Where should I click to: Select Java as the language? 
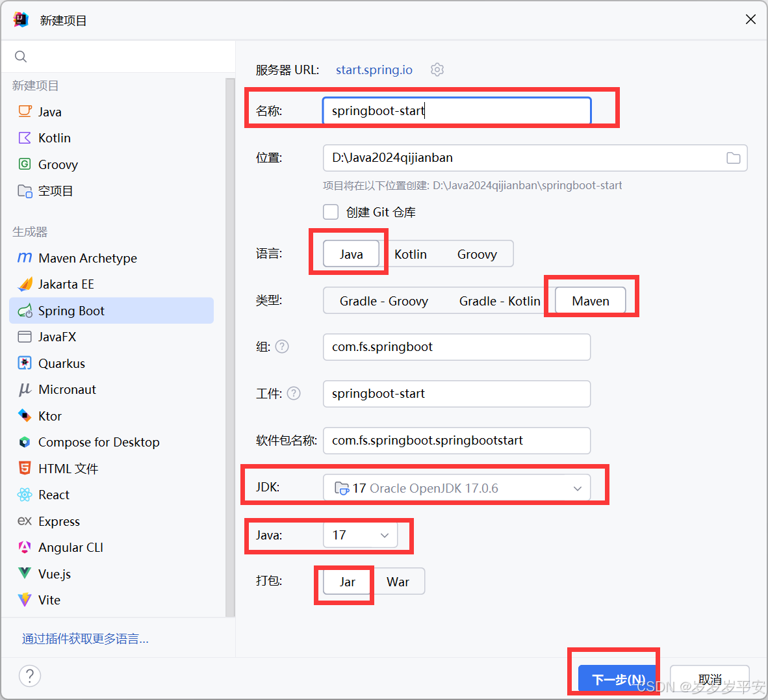(x=351, y=254)
